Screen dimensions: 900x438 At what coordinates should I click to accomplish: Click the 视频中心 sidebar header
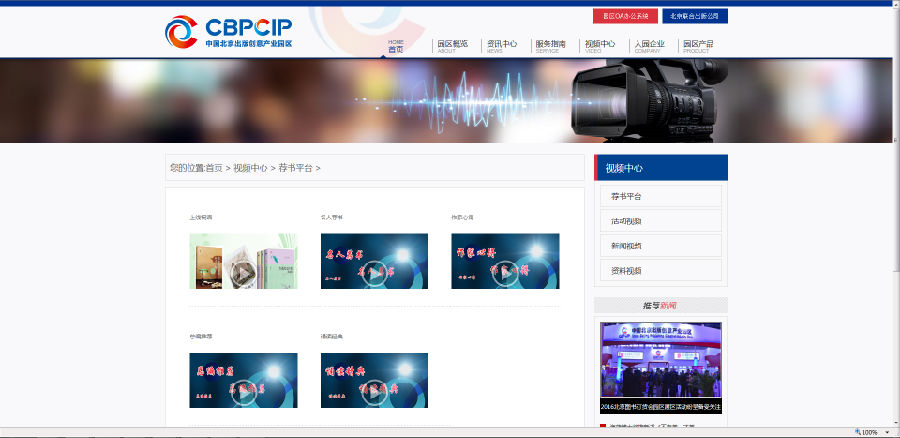point(661,168)
